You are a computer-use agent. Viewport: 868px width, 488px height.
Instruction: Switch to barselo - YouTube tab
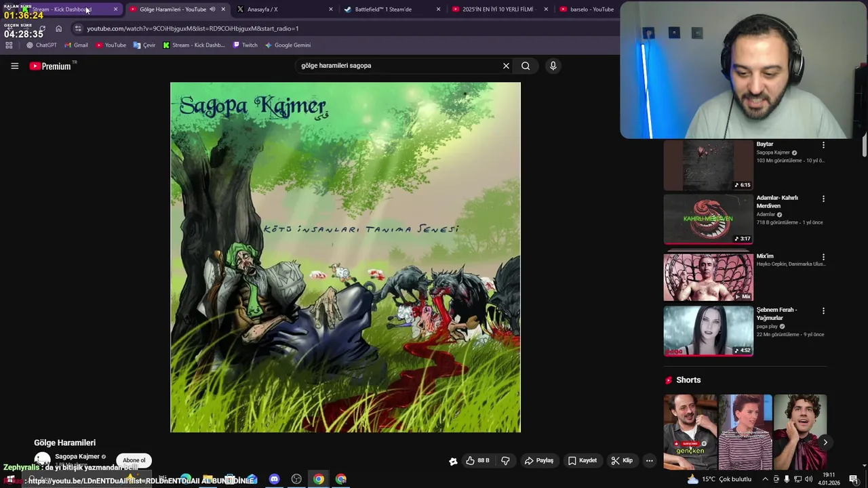[587, 9]
